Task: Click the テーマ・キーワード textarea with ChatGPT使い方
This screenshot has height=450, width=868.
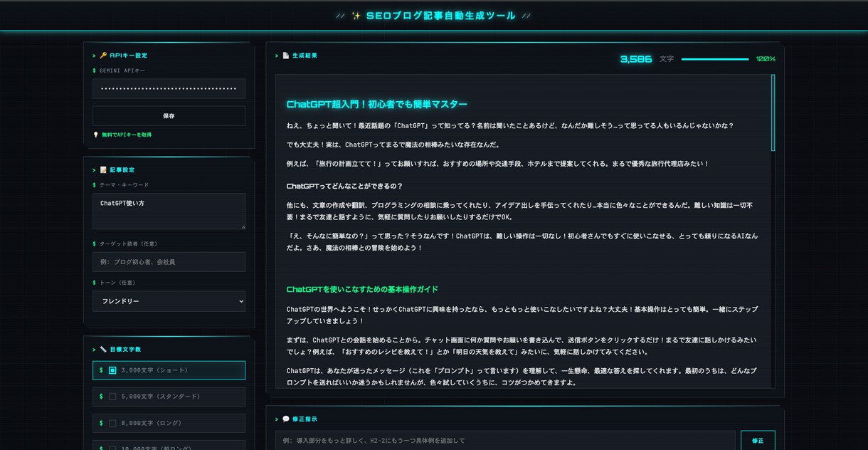Action: click(169, 211)
